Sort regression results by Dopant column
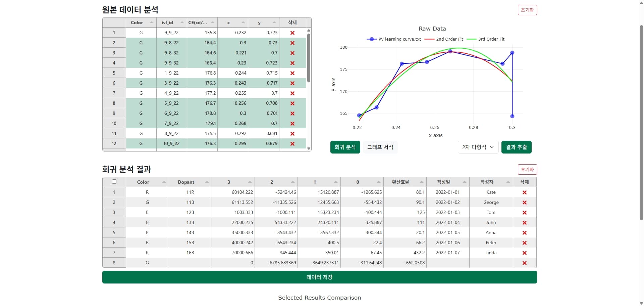Image resolution: width=644 pixels, height=306 pixels. (x=207, y=182)
